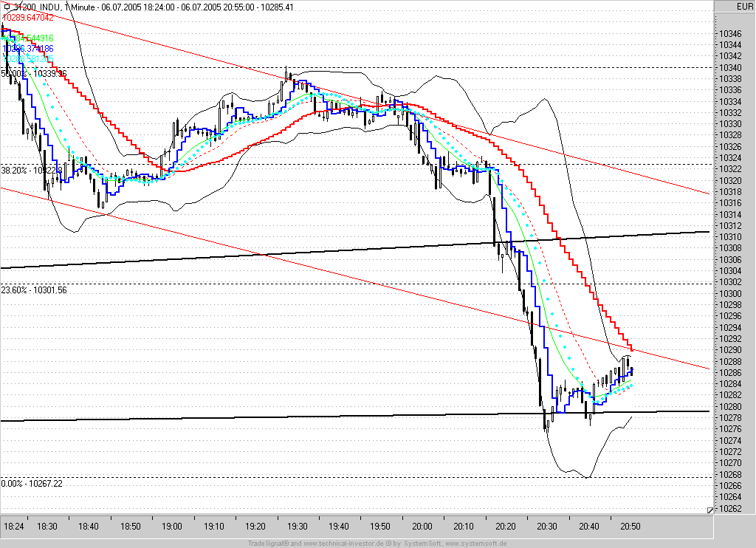Click the EUR currency label
Image resolution: width=756 pixels, height=548 pixels.
tap(744, 6)
